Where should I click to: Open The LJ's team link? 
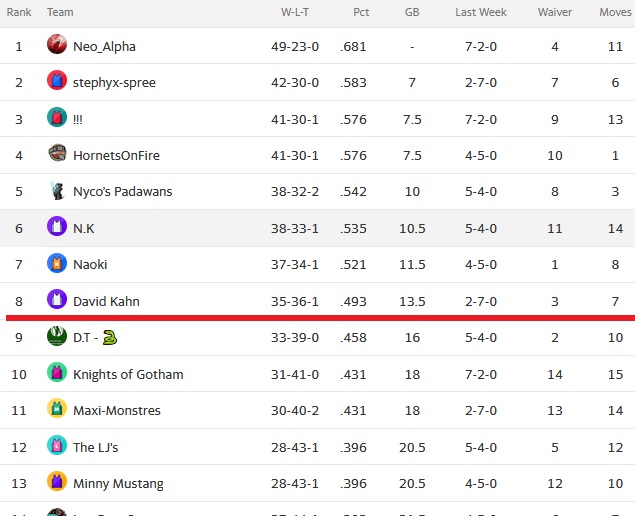(96, 447)
